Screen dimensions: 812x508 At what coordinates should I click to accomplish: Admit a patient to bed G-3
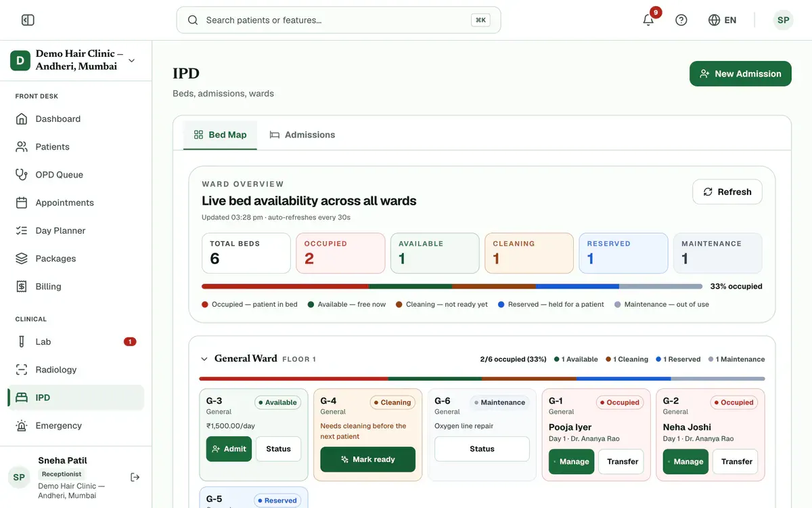[229, 449]
